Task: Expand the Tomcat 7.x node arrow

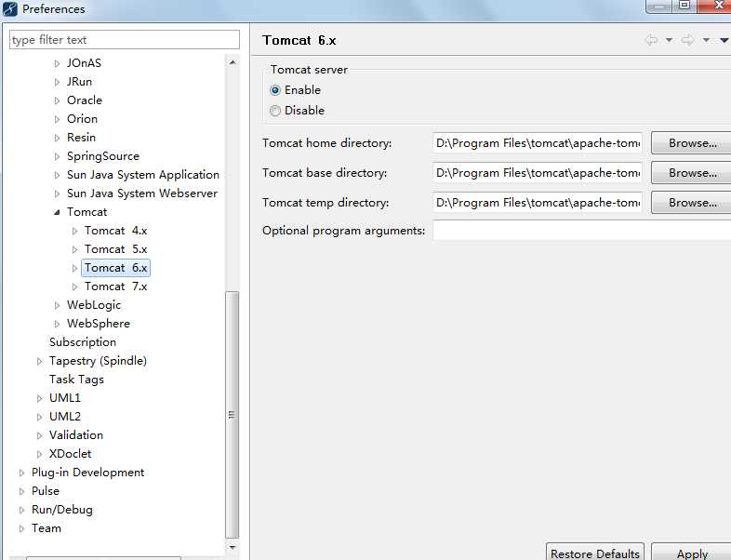Action: click(74, 287)
